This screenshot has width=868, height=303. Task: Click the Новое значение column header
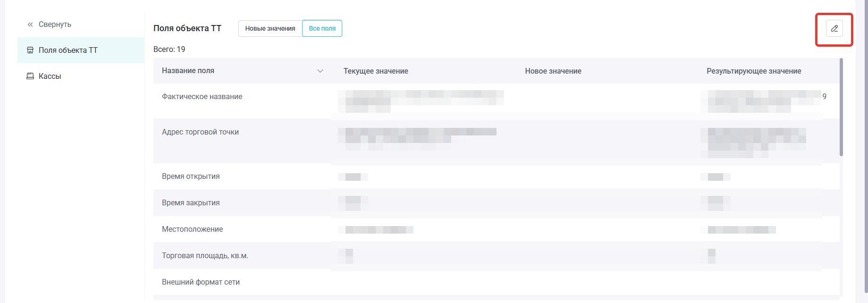pyautogui.click(x=553, y=71)
